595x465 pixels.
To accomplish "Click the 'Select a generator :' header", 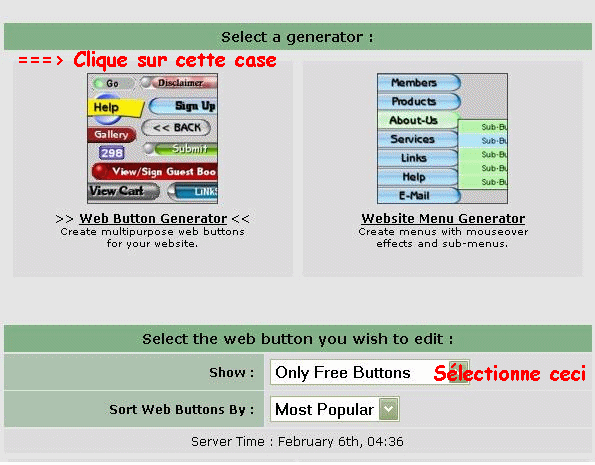I will point(298,37).
